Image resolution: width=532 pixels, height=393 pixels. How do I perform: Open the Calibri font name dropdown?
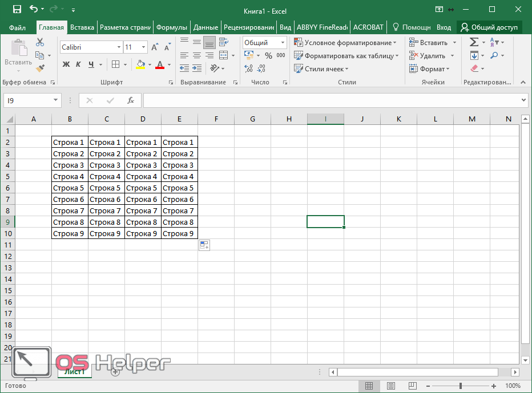(x=119, y=47)
